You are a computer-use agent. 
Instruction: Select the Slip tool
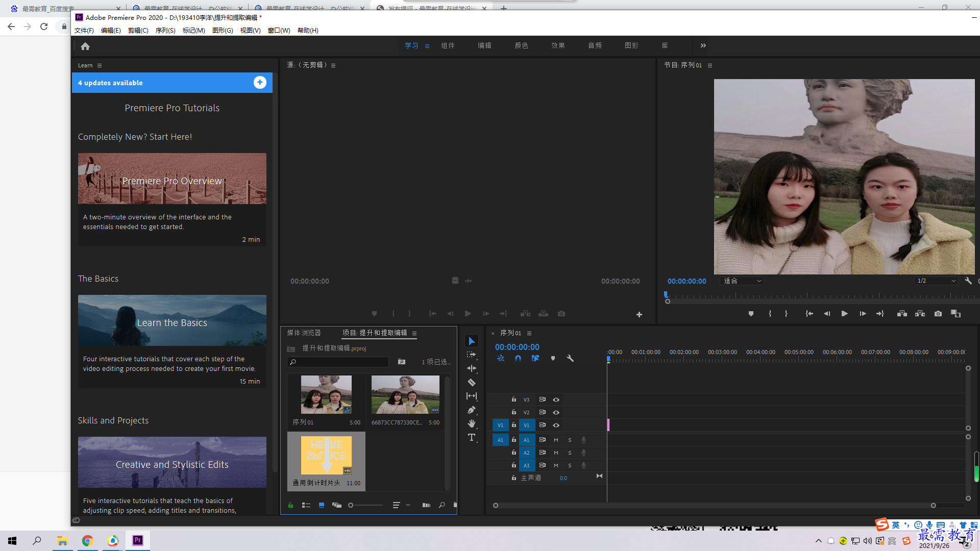(x=472, y=396)
